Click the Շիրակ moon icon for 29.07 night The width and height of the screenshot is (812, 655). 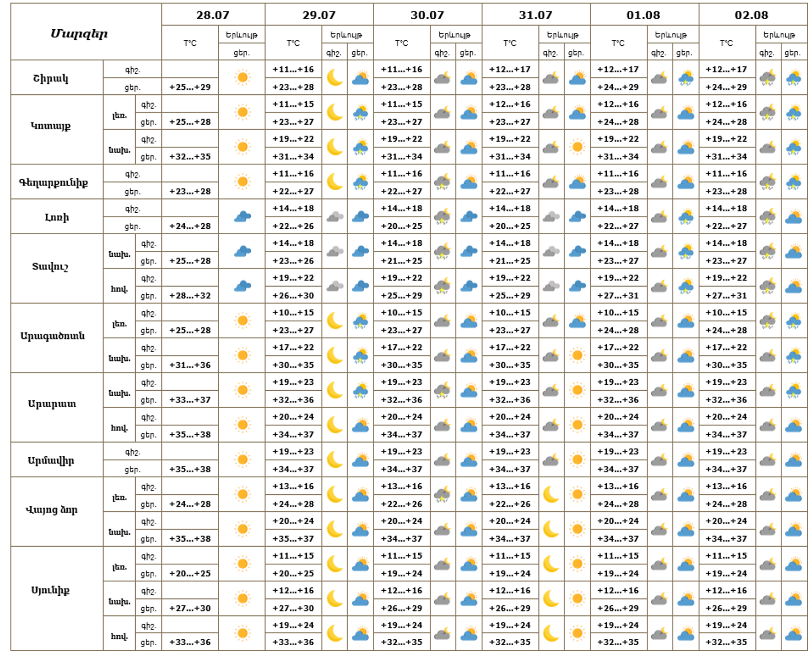pos(335,78)
